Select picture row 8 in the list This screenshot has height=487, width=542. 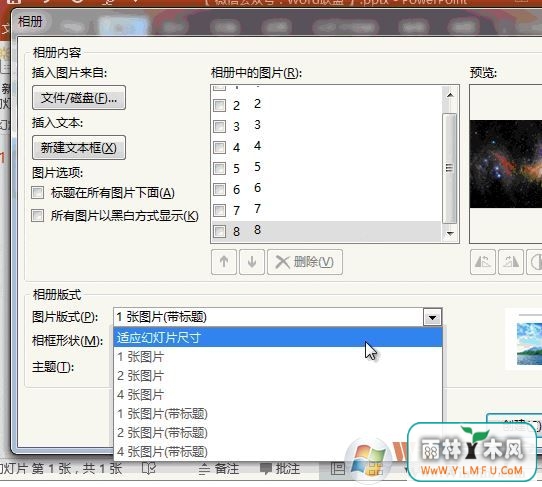pos(326,231)
